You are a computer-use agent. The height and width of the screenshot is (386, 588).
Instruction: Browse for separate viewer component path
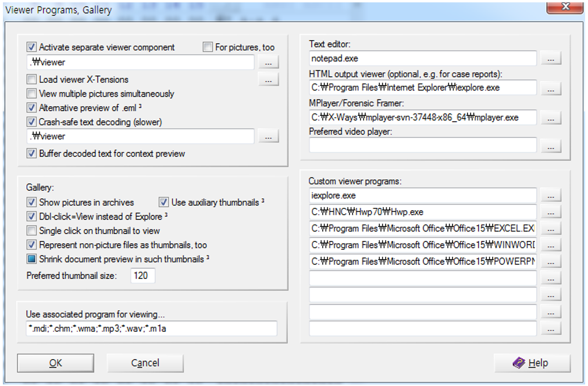tap(269, 62)
